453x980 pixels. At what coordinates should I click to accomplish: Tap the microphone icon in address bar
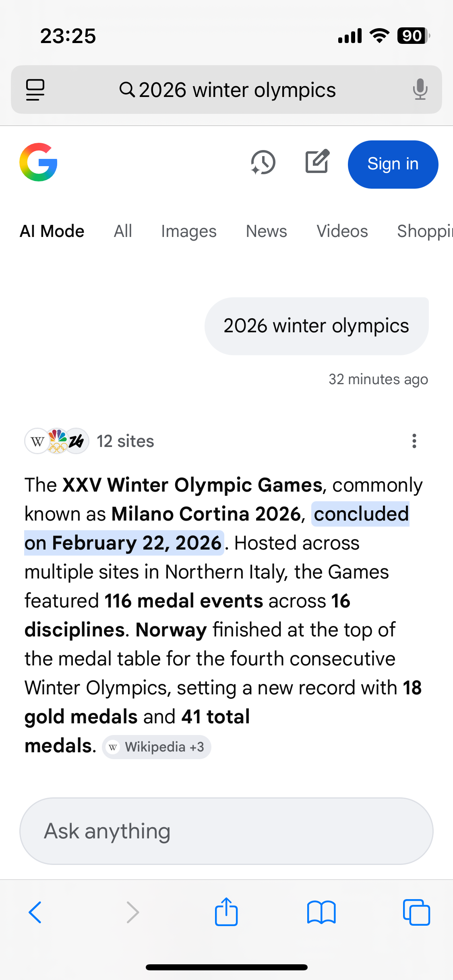[420, 89]
